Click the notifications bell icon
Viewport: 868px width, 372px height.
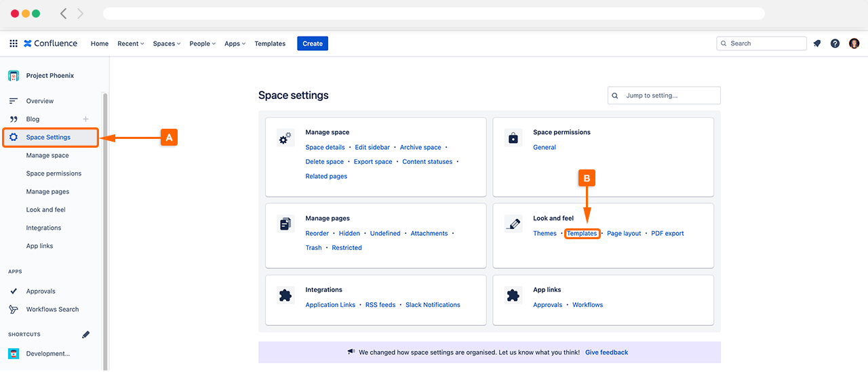click(x=817, y=43)
